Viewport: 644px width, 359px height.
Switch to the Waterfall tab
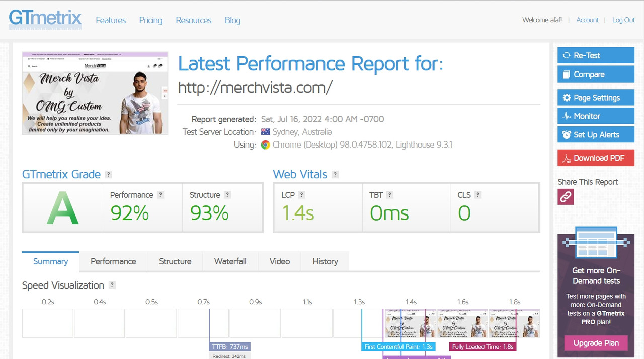(230, 261)
